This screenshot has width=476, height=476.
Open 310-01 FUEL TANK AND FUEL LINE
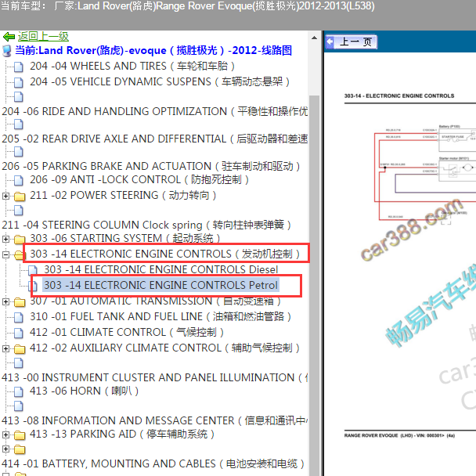(x=160, y=316)
